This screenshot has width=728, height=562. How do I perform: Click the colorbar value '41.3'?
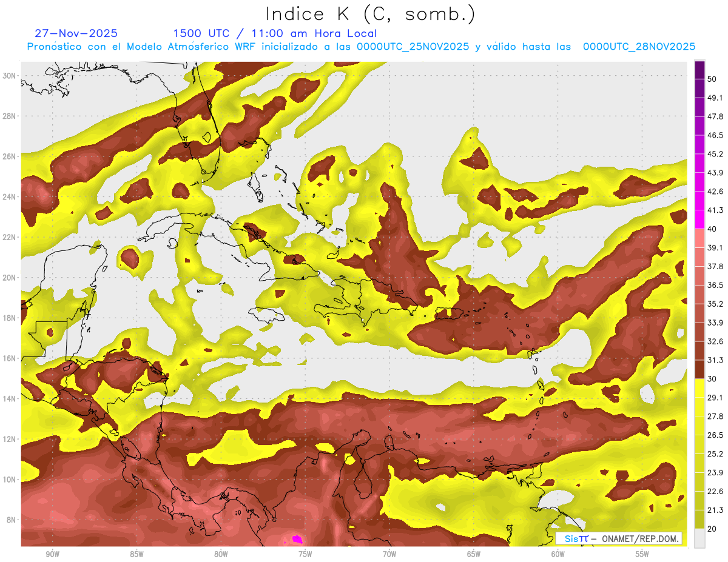[715, 210]
